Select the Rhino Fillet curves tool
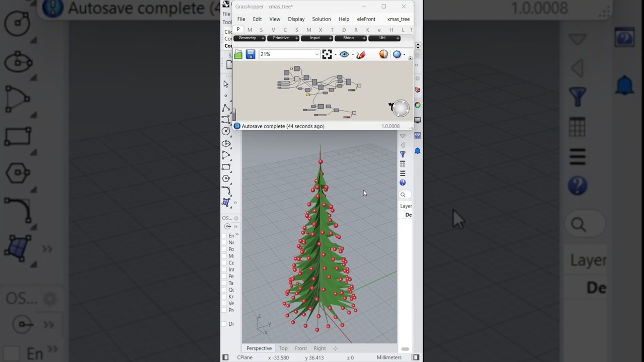Screen dimensions: 644x362 click(226, 191)
